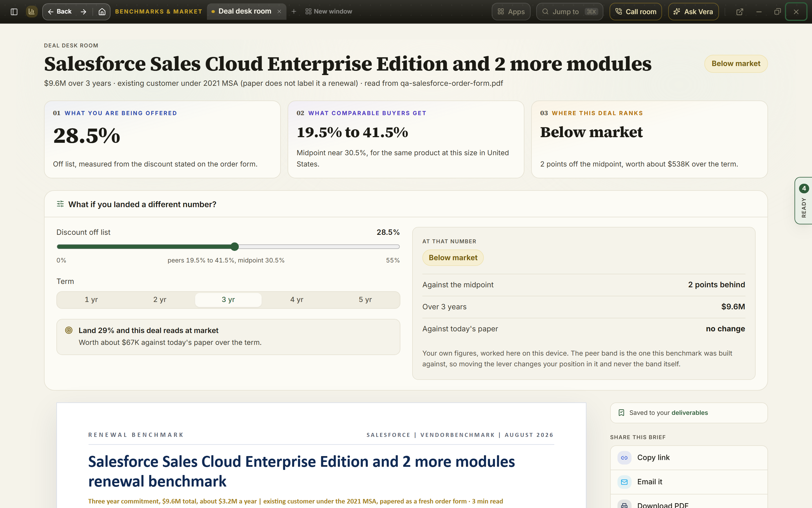
Task: Click the main Salesforce Sales Cloud page title
Action: click(x=348, y=64)
